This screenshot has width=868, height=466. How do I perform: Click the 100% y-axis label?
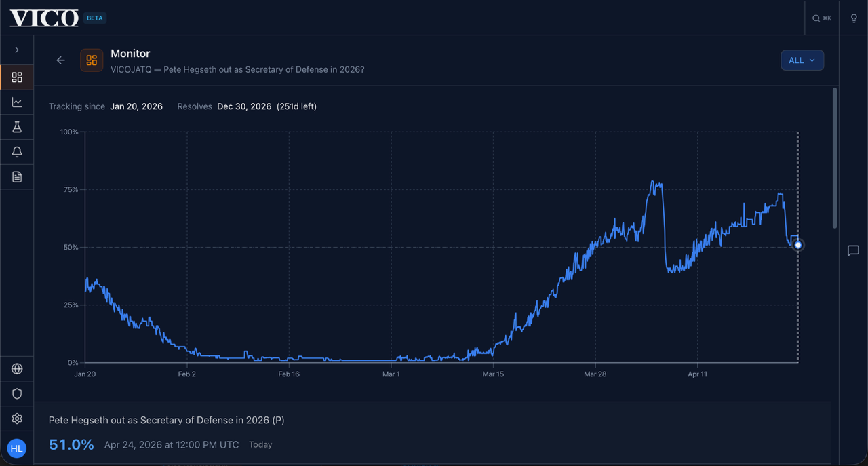(69, 132)
